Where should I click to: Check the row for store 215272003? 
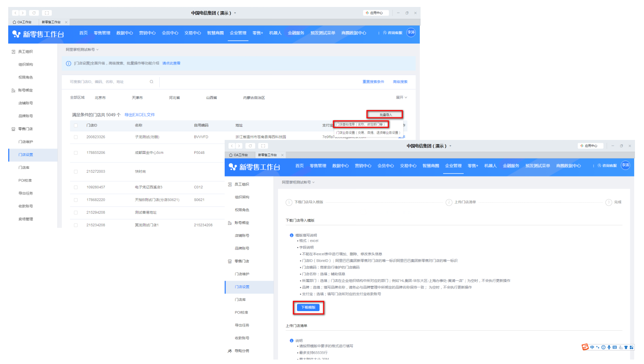(x=76, y=172)
